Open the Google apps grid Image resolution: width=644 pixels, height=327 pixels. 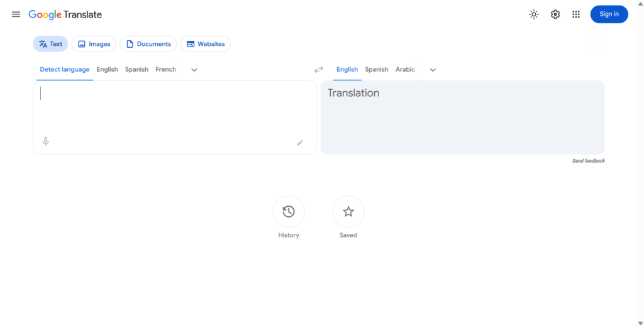click(576, 14)
